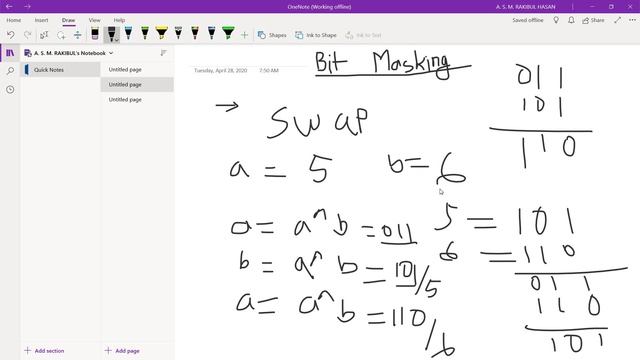Go back with the title bar arrow
Image resolution: width=640 pixels, height=360 pixels.
(9, 7)
